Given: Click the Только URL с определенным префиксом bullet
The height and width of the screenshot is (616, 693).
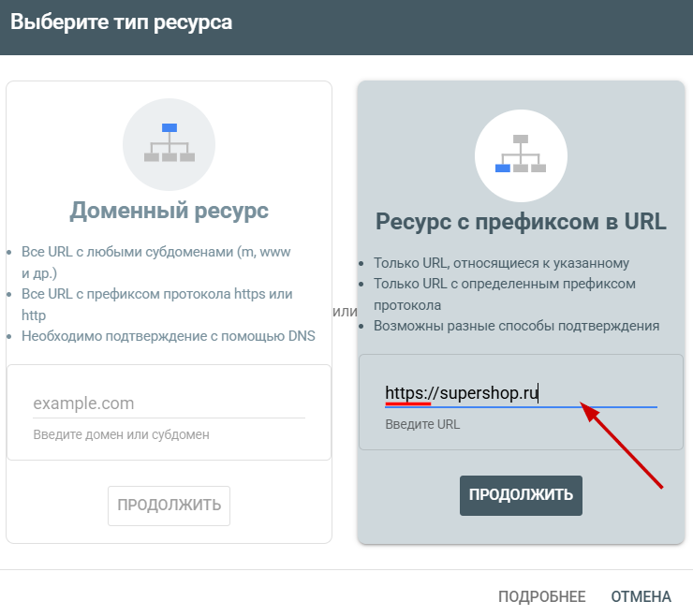Looking at the screenshot, I should (x=504, y=294).
